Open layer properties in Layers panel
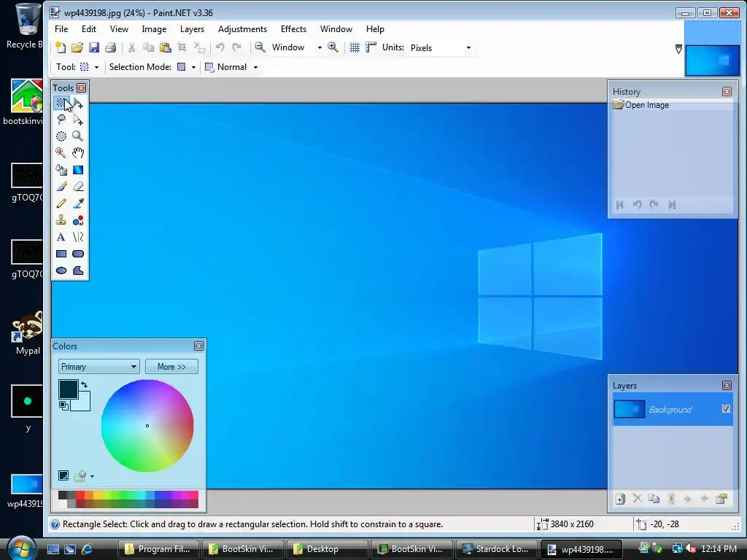 721,499
